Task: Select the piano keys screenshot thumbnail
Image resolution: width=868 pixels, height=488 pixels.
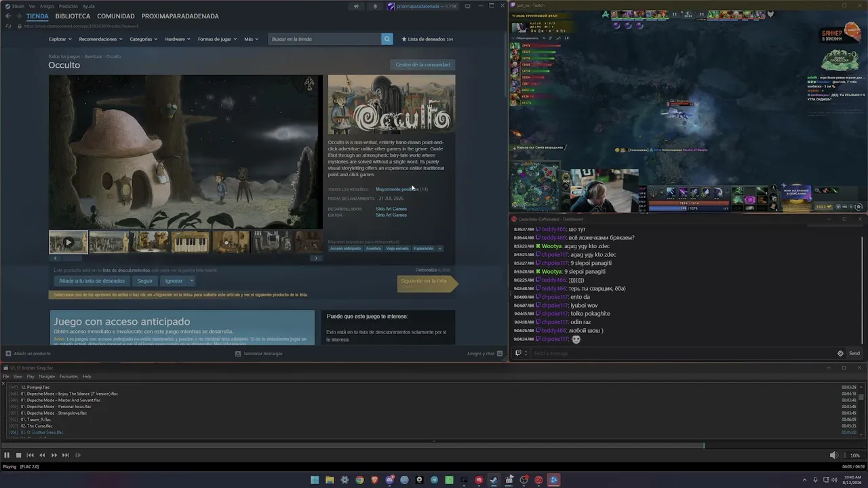Action: [x=191, y=242]
